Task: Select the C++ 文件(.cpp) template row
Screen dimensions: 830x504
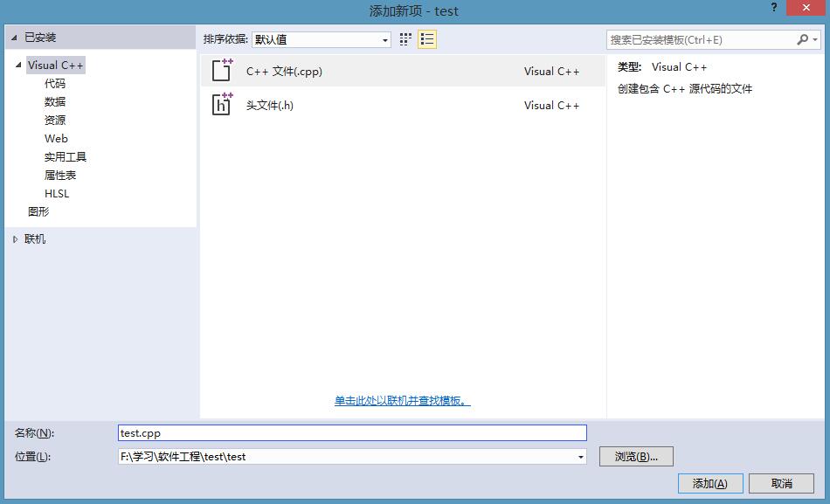Action: (x=404, y=71)
